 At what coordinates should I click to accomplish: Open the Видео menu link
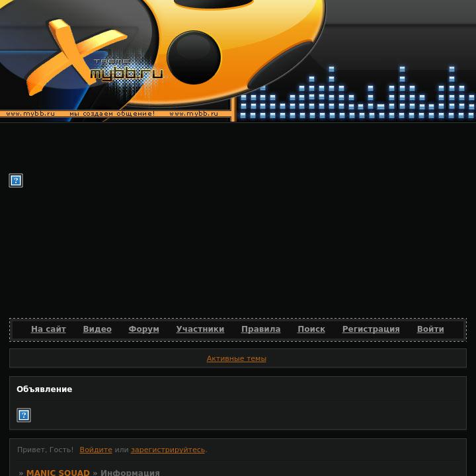click(97, 329)
